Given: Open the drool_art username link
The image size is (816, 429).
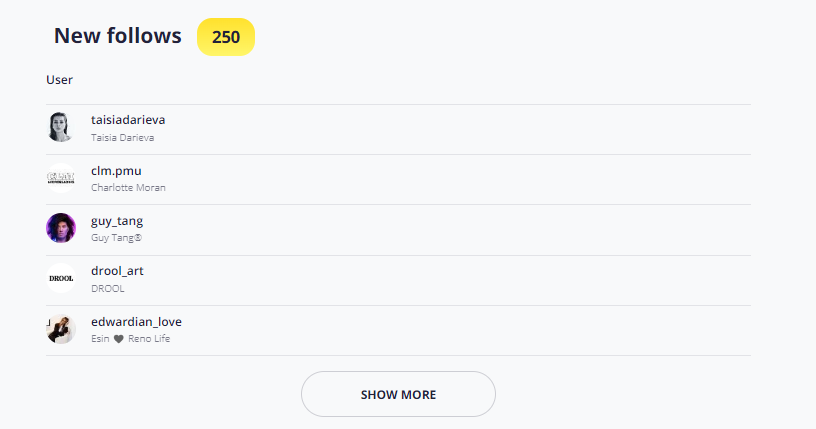Looking at the screenshot, I should tap(117, 271).
